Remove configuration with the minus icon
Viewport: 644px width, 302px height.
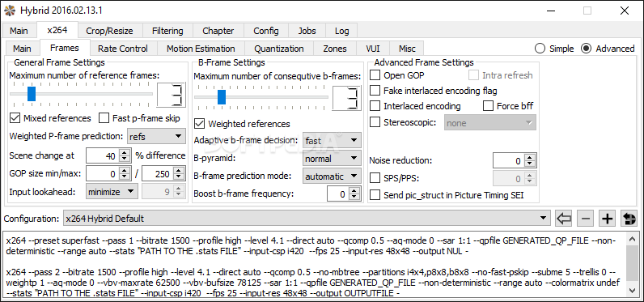tap(586, 219)
